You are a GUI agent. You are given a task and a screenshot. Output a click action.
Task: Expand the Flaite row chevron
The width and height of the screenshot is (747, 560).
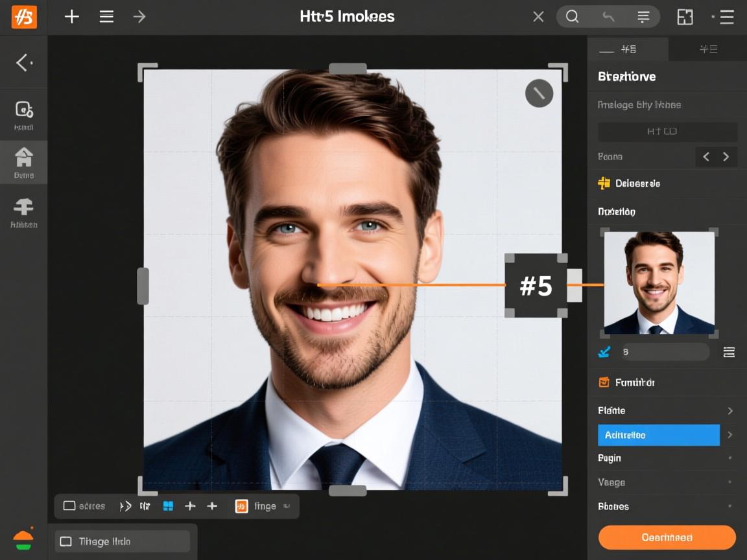tap(730, 411)
